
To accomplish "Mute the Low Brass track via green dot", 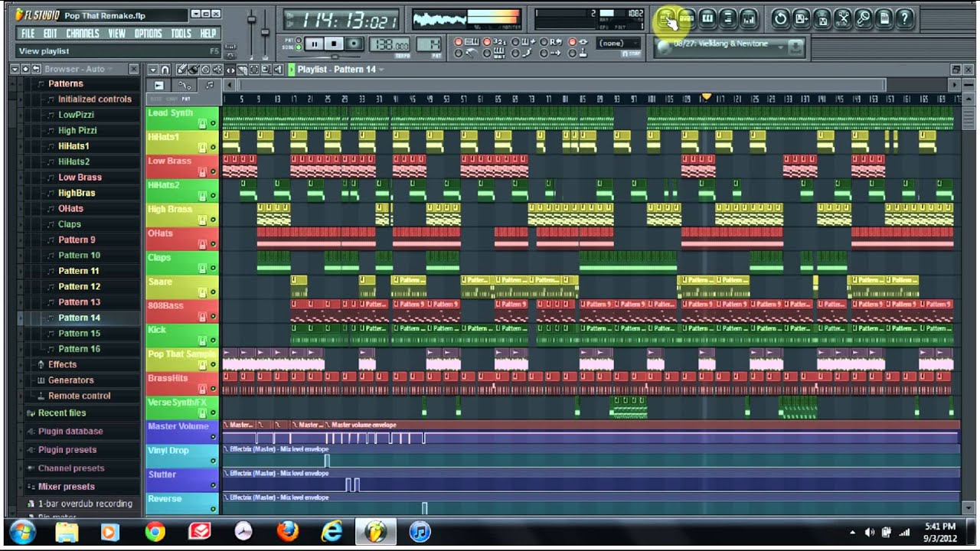I will 213,171.
